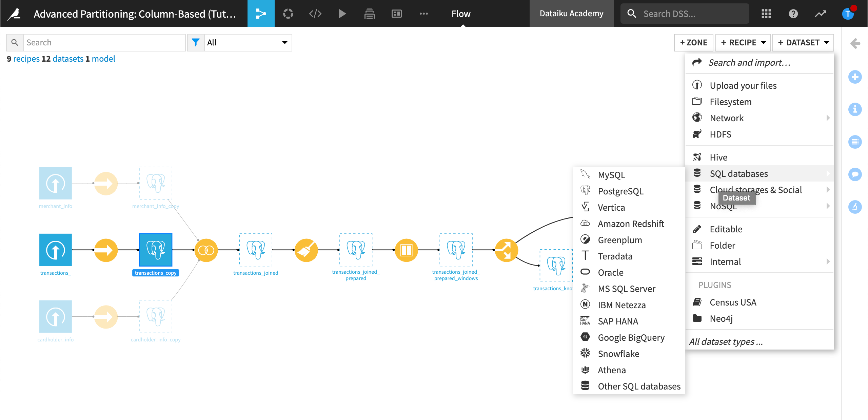This screenshot has height=420, width=868.
Task: Expand the NoSQL submenu
Action: (759, 206)
